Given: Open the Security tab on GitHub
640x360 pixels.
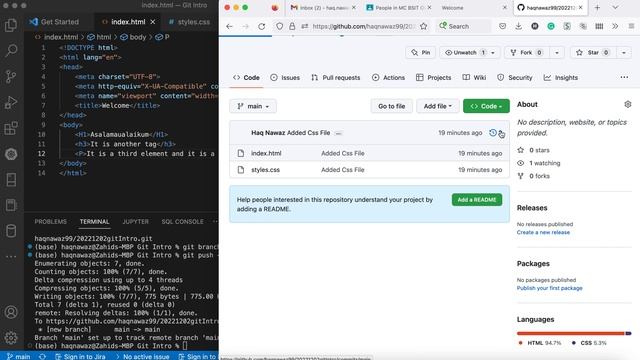Looking at the screenshot, I should pos(515,78).
